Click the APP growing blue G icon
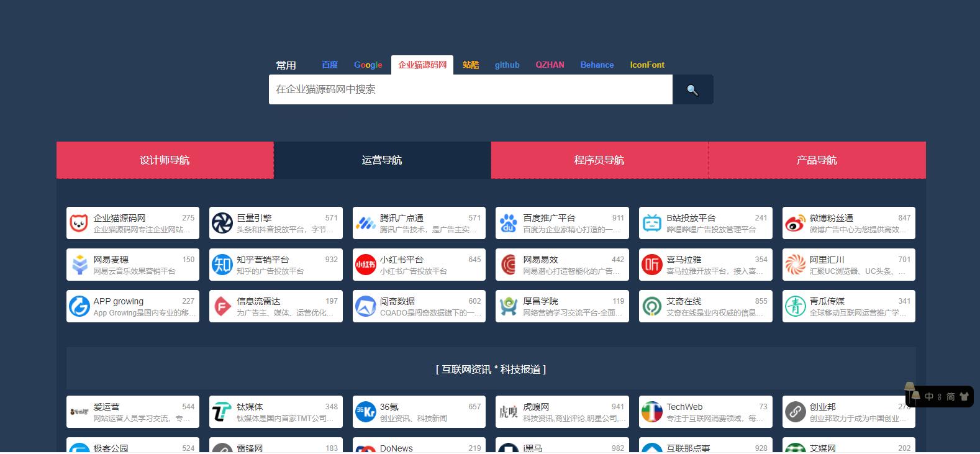The height and width of the screenshot is (454, 980). point(79,306)
